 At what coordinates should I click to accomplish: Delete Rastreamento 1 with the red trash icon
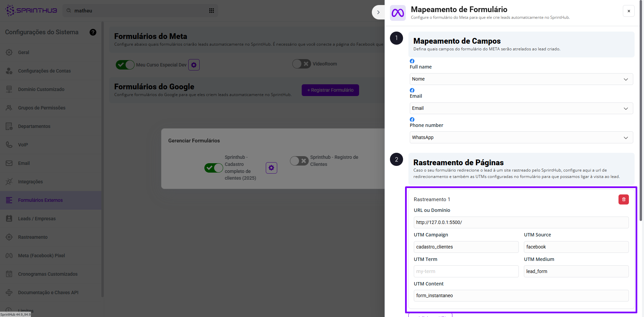coord(624,199)
